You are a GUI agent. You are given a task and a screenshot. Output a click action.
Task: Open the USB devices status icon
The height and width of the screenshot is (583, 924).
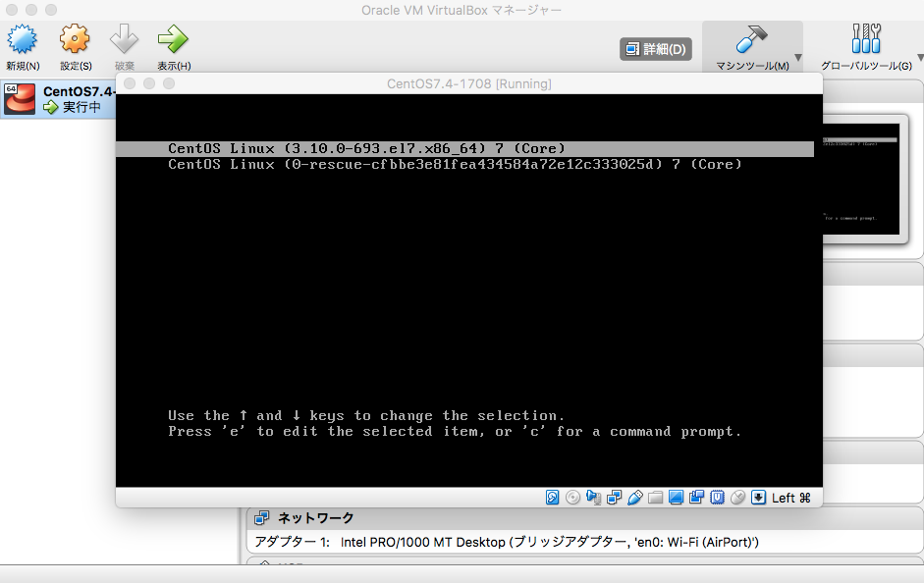pyautogui.click(x=635, y=498)
